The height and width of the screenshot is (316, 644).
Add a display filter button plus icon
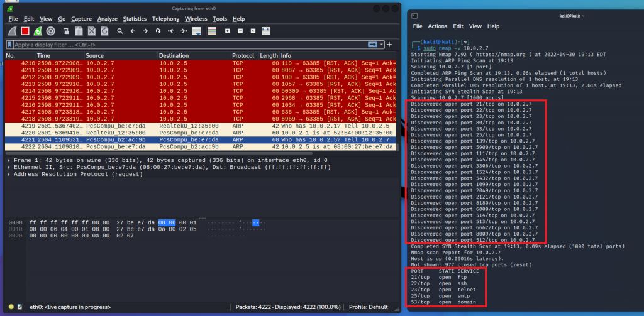tap(389, 45)
